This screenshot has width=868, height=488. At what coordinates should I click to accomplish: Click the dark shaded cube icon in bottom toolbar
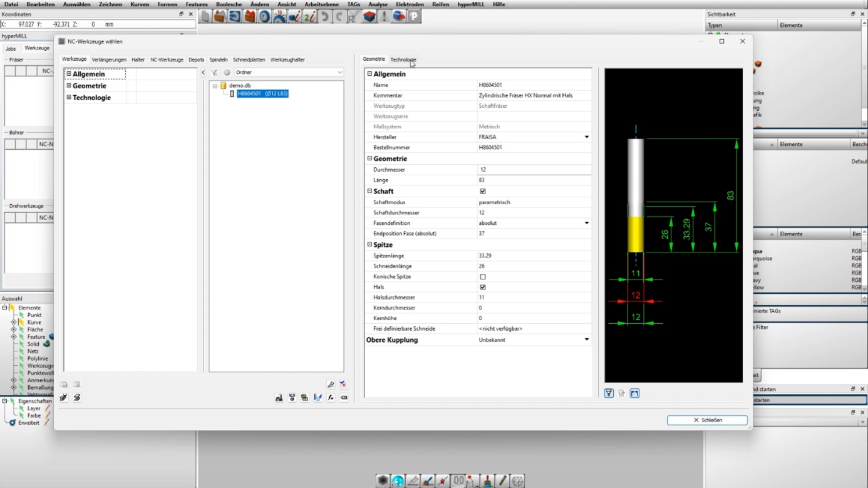pyautogui.click(x=383, y=481)
